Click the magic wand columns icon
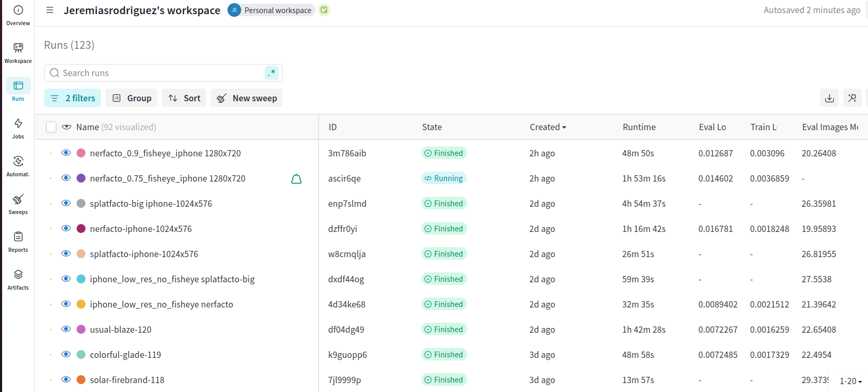868x392 pixels. [x=852, y=98]
